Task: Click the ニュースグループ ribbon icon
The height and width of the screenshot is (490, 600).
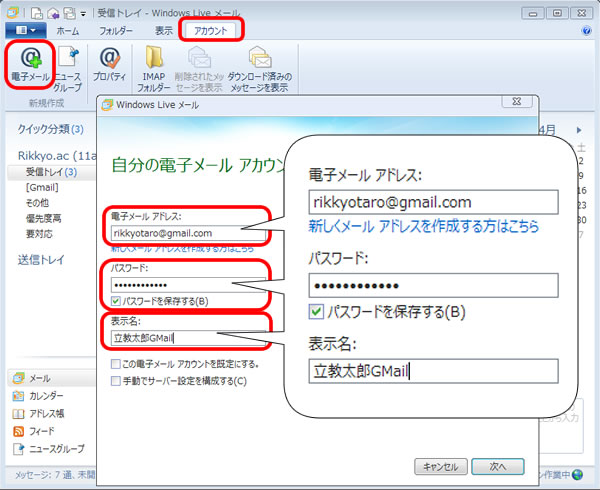Action: pyautogui.click(x=68, y=69)
